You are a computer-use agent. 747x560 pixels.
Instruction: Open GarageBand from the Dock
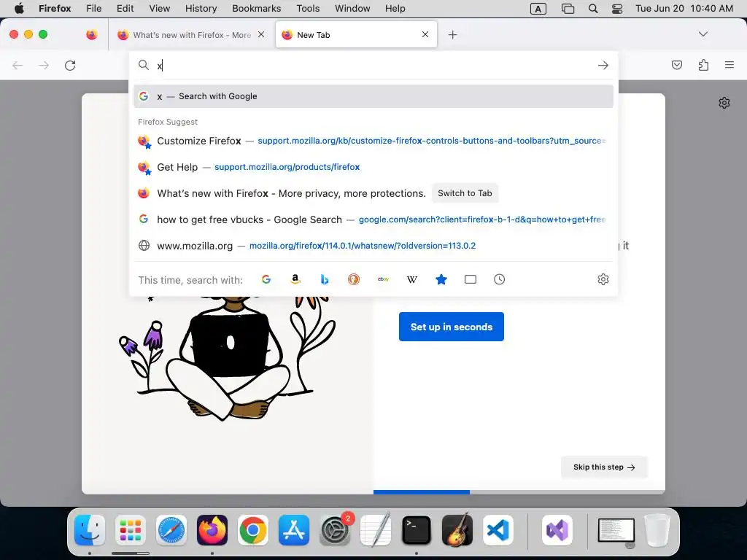[x=457, y=530]
